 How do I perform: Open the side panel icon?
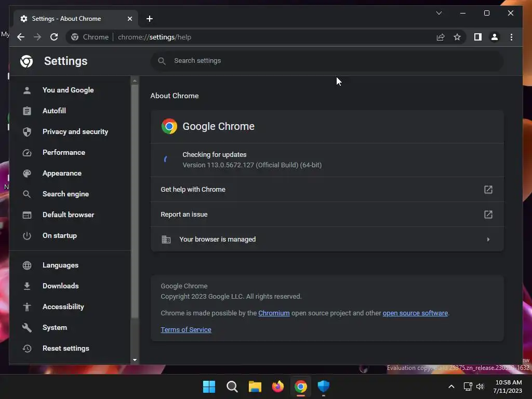(478, 37)
